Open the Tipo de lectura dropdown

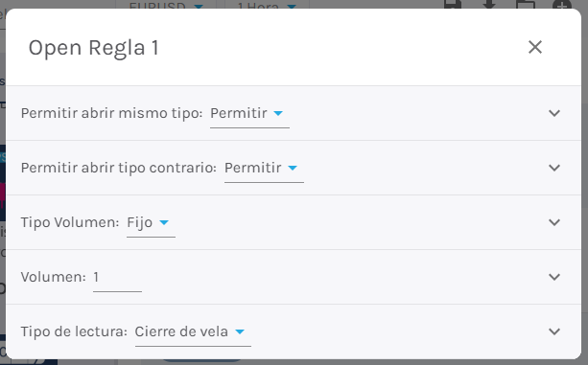coord(193,332)
